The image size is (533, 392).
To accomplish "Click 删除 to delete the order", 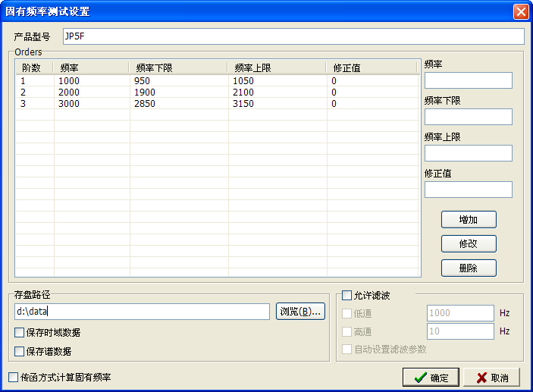I will tap(469, 268).
